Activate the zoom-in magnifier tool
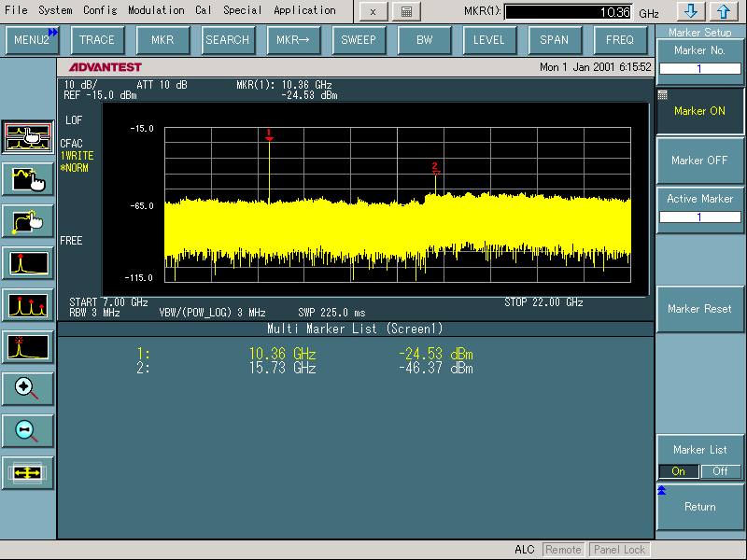747x560 pixels. click(26, 388)
